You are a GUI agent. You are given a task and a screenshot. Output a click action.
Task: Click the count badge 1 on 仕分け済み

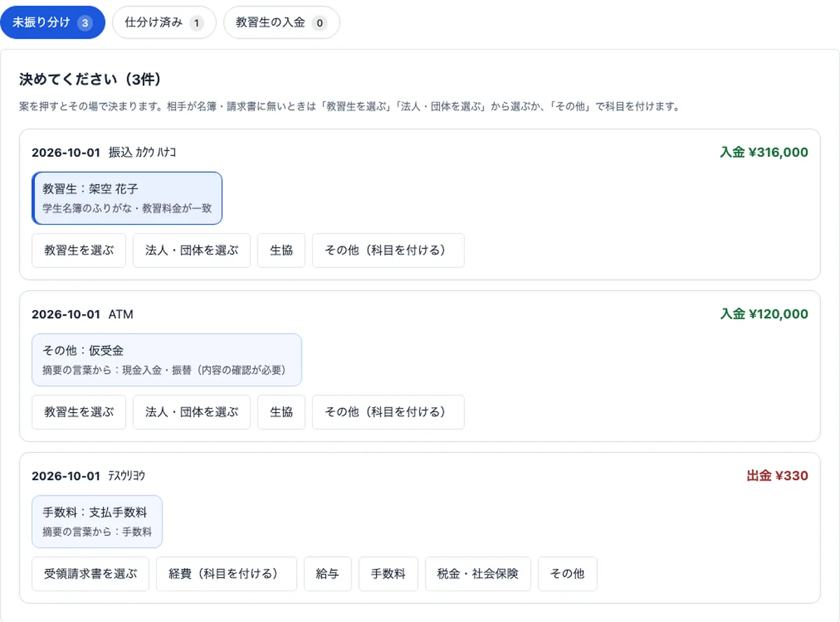pyautogui.click(x=196, y=23)
